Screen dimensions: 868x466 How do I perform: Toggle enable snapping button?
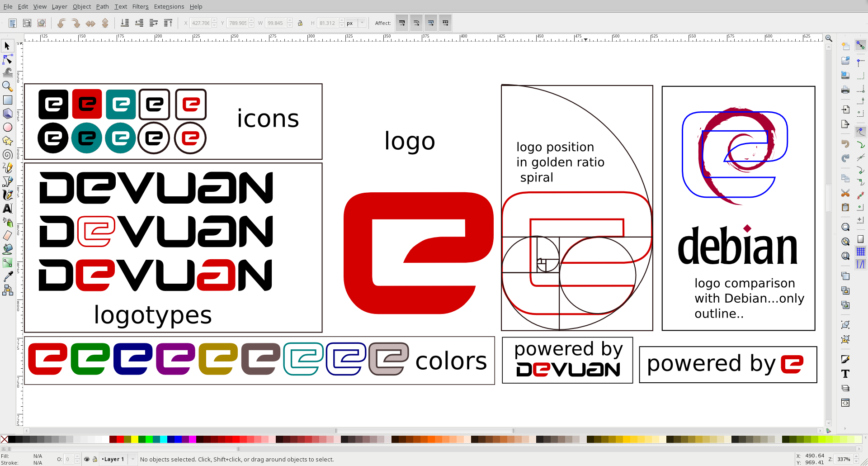pos(861,45)
